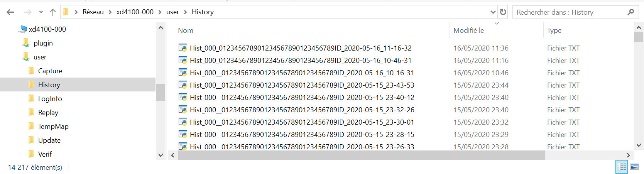This screenshot has height=174, width=644.
Task: Expand the Réseau breadcrumb chevron
Action: click(110, 12)
